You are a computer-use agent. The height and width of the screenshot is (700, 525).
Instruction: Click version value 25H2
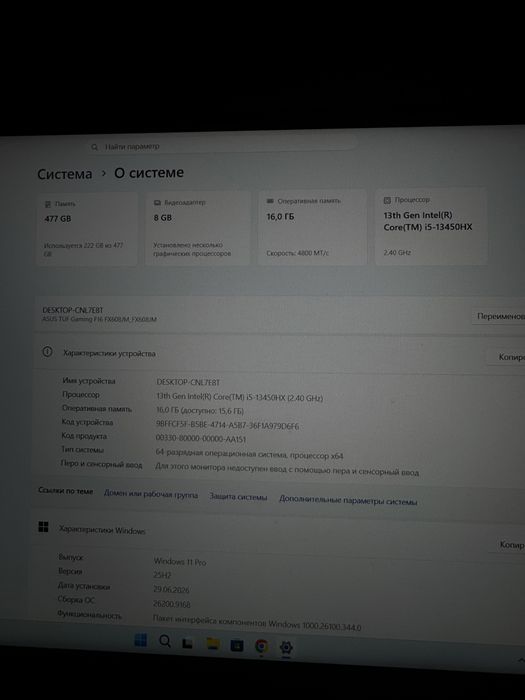(162, 575)
